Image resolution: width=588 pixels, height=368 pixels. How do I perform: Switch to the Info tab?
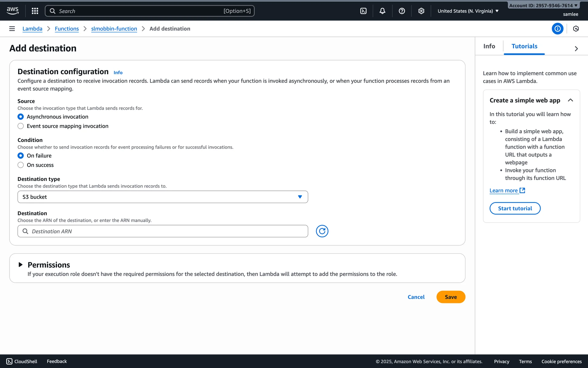(489, 46)
